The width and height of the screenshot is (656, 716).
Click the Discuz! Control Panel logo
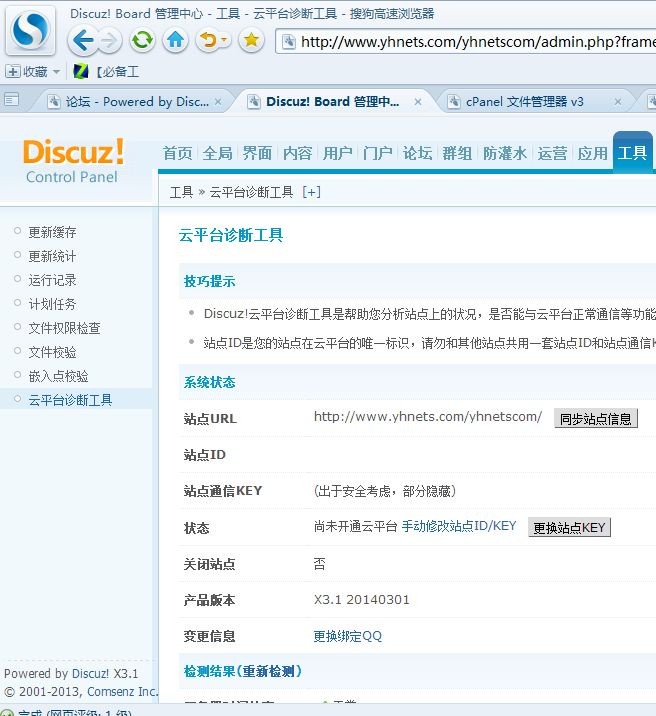coord(73,161)
